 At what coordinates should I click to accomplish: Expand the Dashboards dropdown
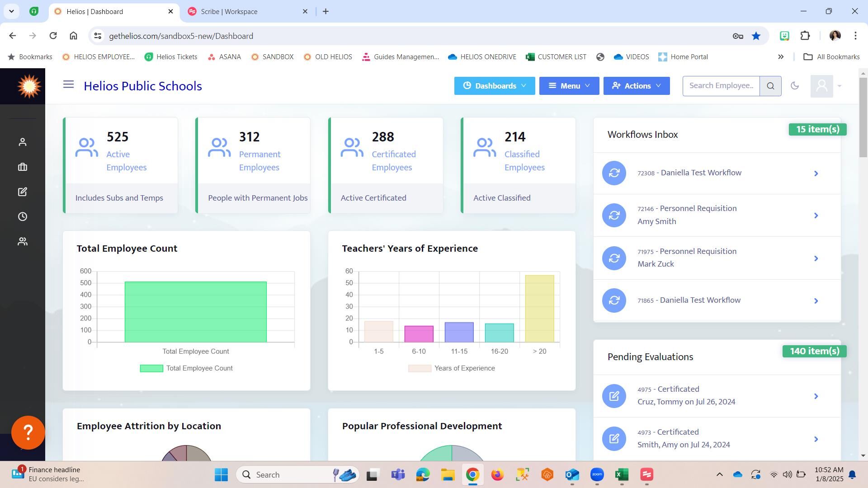[495, 86]
